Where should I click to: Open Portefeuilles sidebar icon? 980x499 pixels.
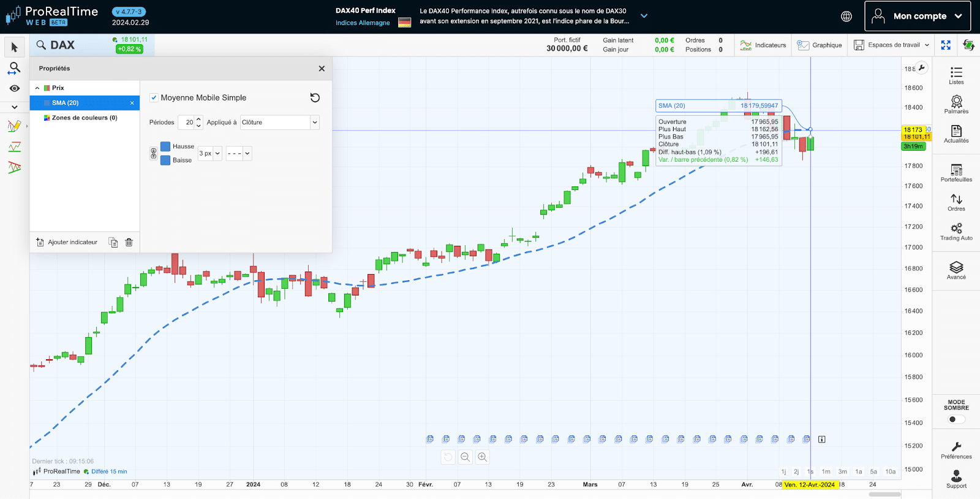pyautogui.click(x=956, y=172)
